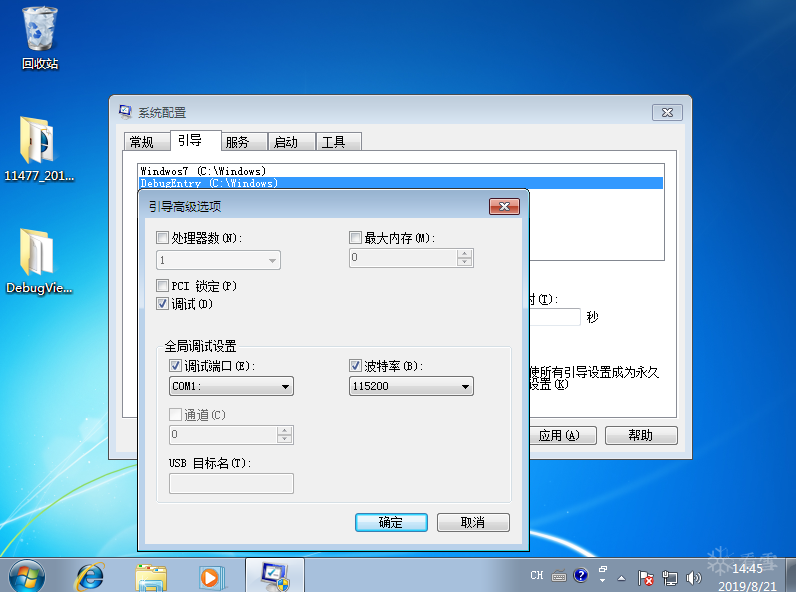Click the blue help tray icon
The height and width of the screenshot is (592, 796).
click(x=580, y=575)
